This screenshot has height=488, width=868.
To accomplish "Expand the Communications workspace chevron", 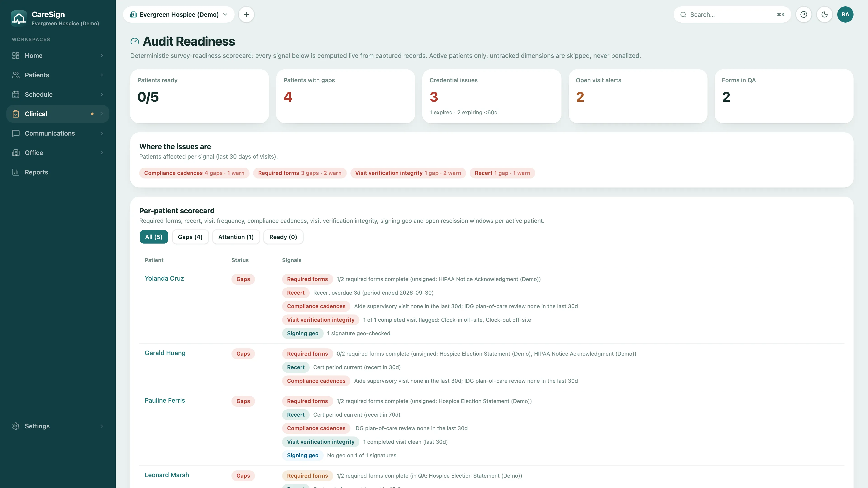I will pos(102,133).
